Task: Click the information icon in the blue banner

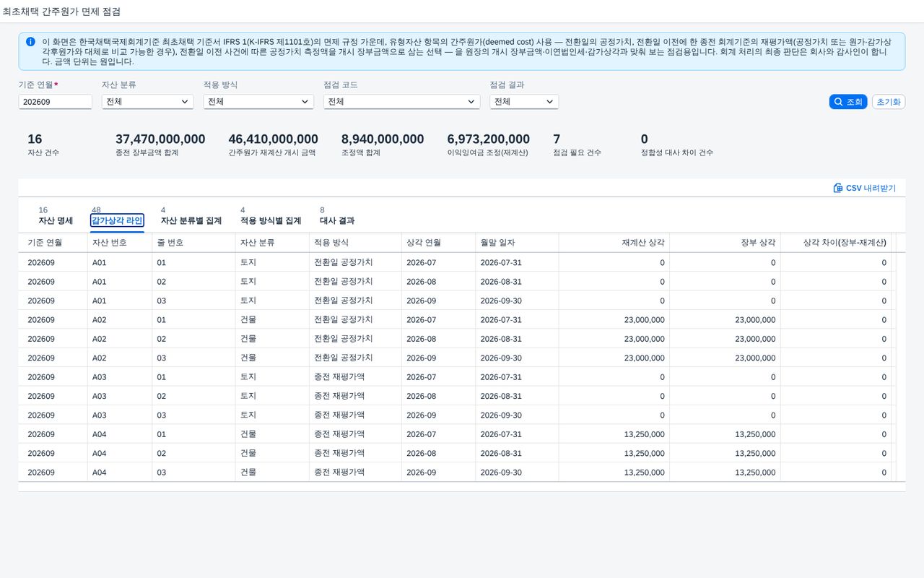Action: coord(30,42)
